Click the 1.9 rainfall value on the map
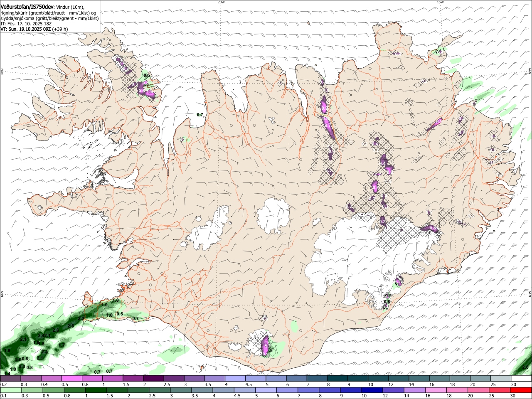 [x=7, y=350]
